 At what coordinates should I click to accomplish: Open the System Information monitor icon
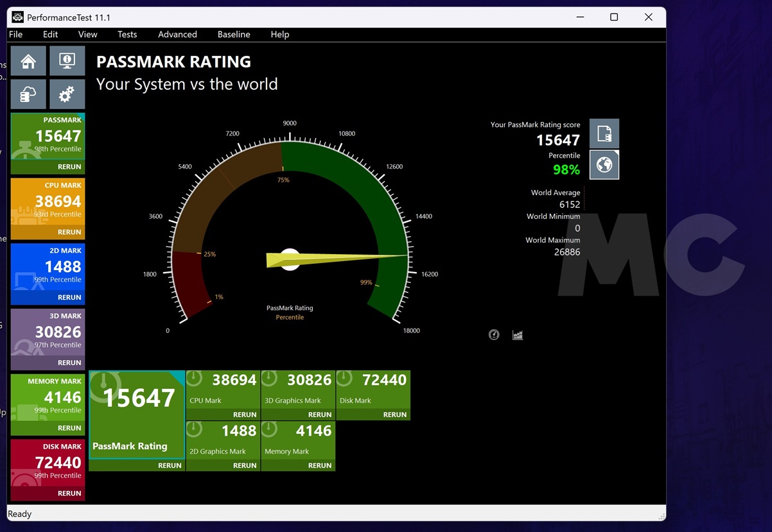pyautogui.click(x=67, y=61)
